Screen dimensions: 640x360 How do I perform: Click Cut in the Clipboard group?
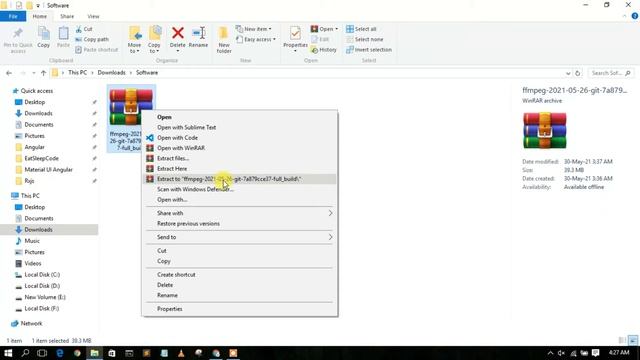click(x=84, y=29)
